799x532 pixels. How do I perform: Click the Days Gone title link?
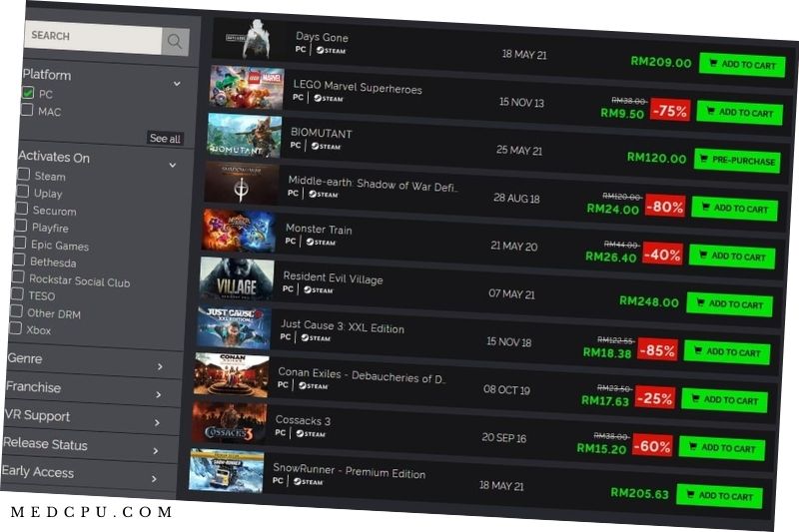coord(322,37)
